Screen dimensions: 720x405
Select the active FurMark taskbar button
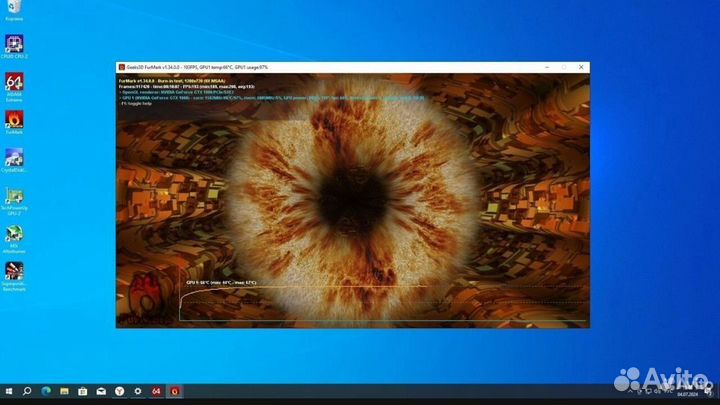click(x=175, y=391)
